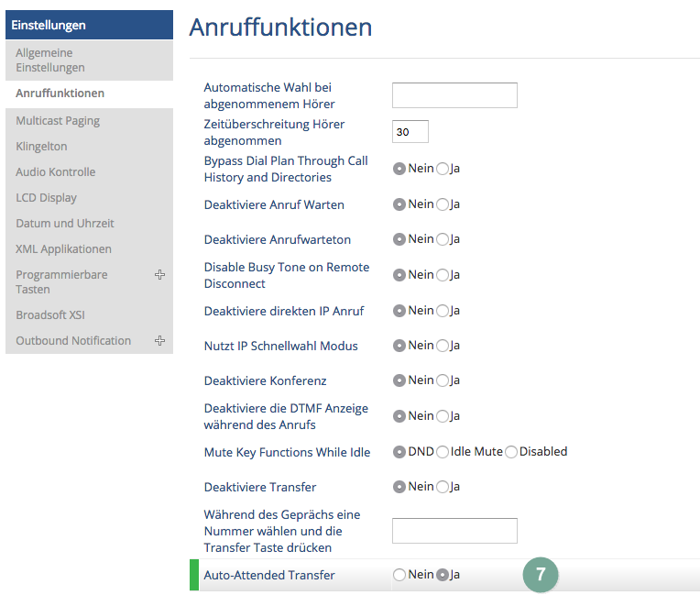This screenshot has height=595, width=700.
Task: Expand Outbound Notification plus icon
Action: tap(159, 340)
